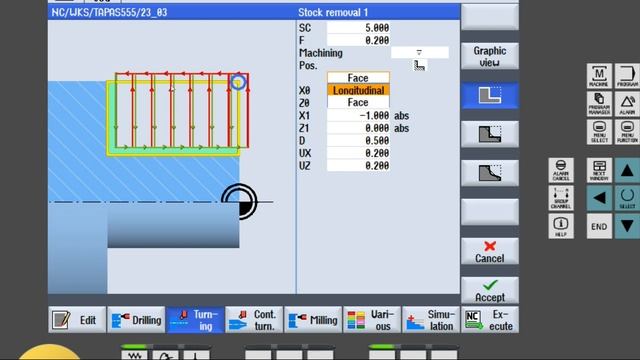Select stock removal 2 chamfer-corner shape
Viewport: 640px width, 360px height.
(x=490, y=134)
